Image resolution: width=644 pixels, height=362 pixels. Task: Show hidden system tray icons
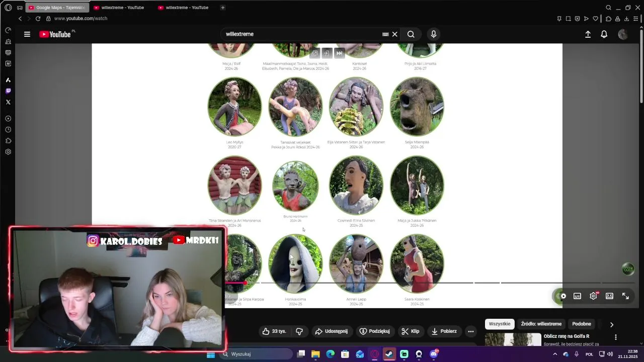[x=555, y=354]
